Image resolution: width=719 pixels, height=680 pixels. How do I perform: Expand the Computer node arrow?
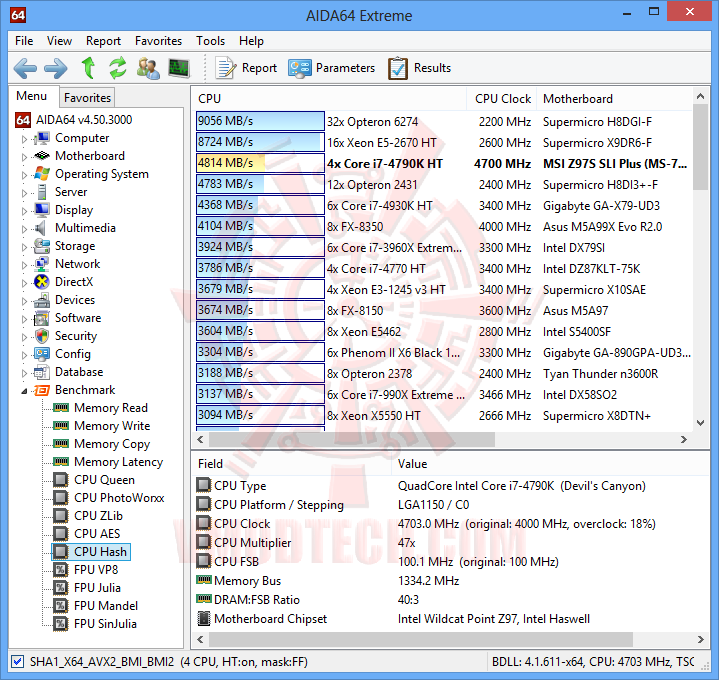[x=24, y=139]
